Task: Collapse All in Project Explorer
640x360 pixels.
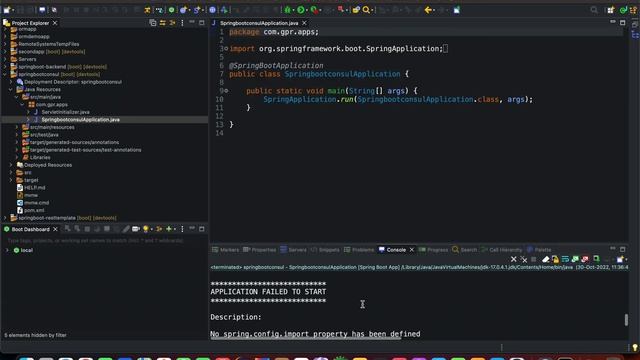Action: pyautogui.click(x=153, y=23)
